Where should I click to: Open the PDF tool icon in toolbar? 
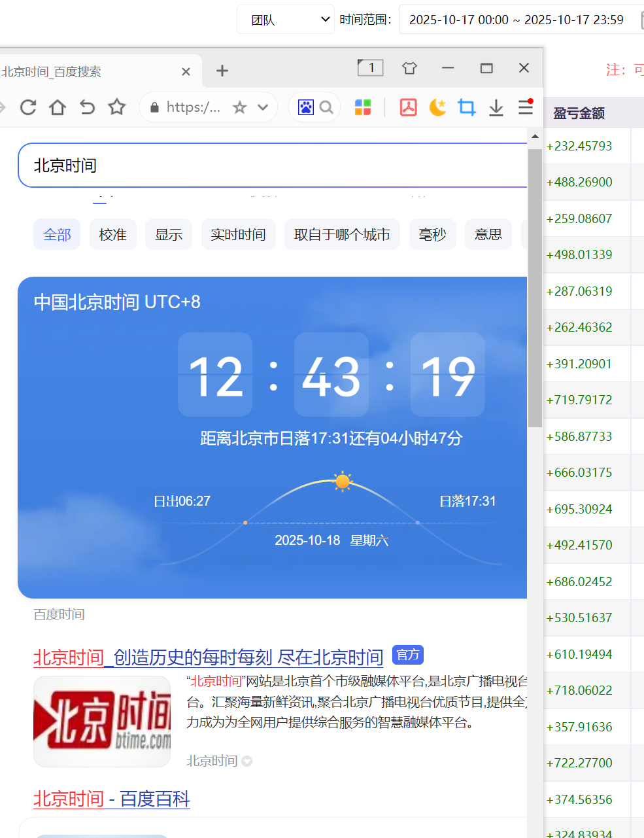click(409, 107)
